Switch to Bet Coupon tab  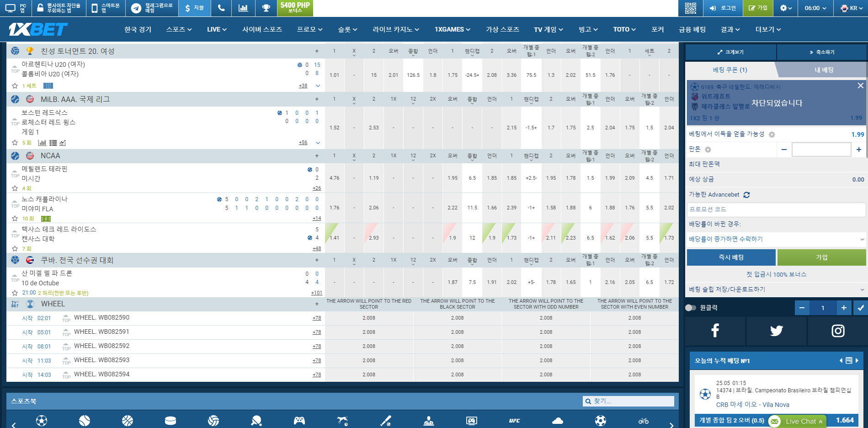pyautogui.click(x=730, y=70)
